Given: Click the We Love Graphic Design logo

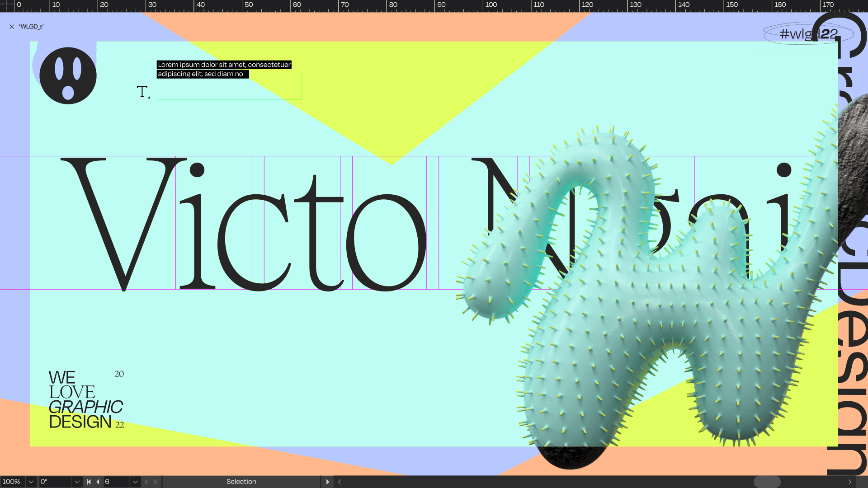Looking at the screenshot, I should coord(86,399).
